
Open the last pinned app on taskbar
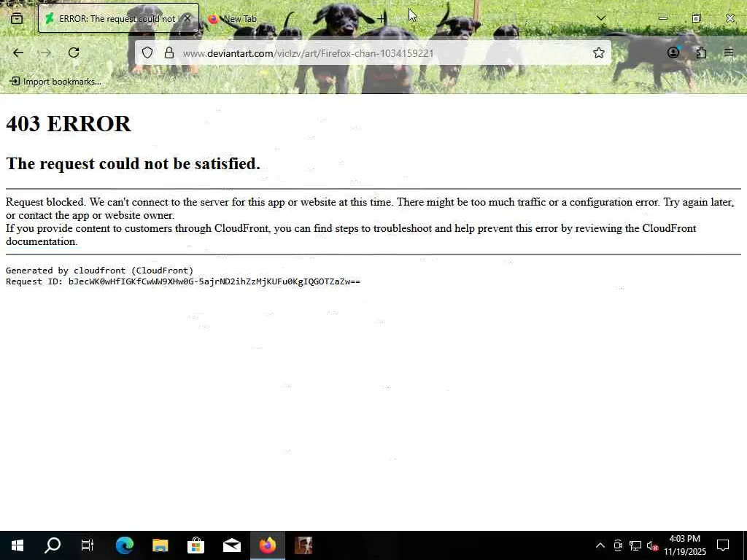pos(303,545)
